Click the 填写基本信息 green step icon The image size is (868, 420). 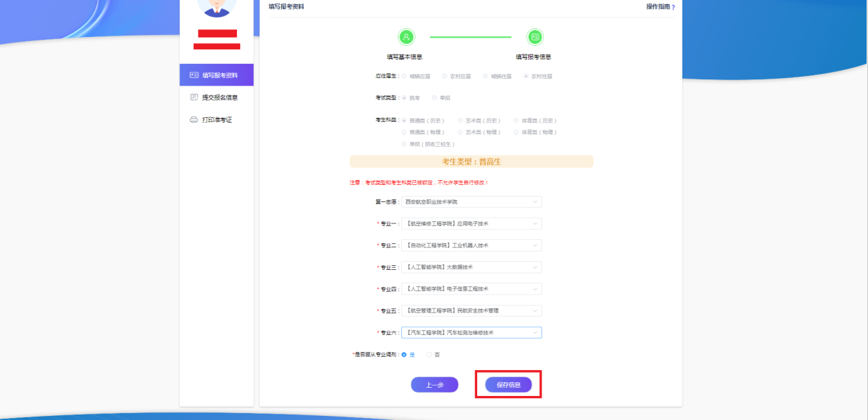tap(407, 37)
